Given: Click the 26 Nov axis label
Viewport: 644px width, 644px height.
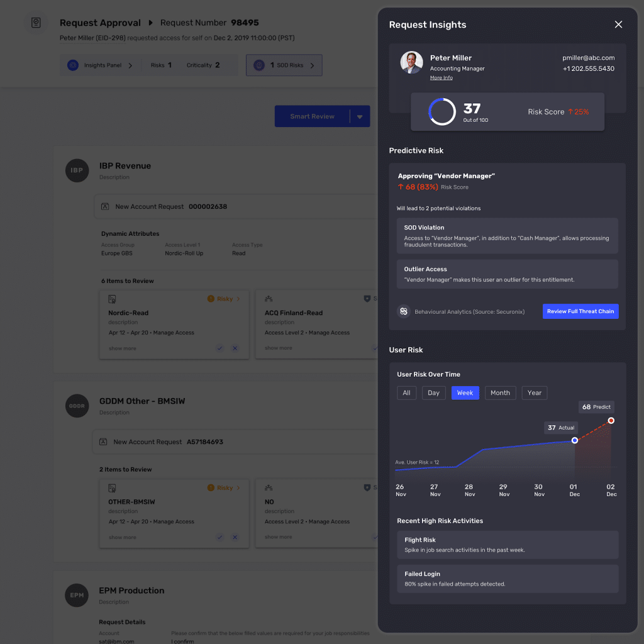Looking at the screenshot, I should (x=401, y=490).
